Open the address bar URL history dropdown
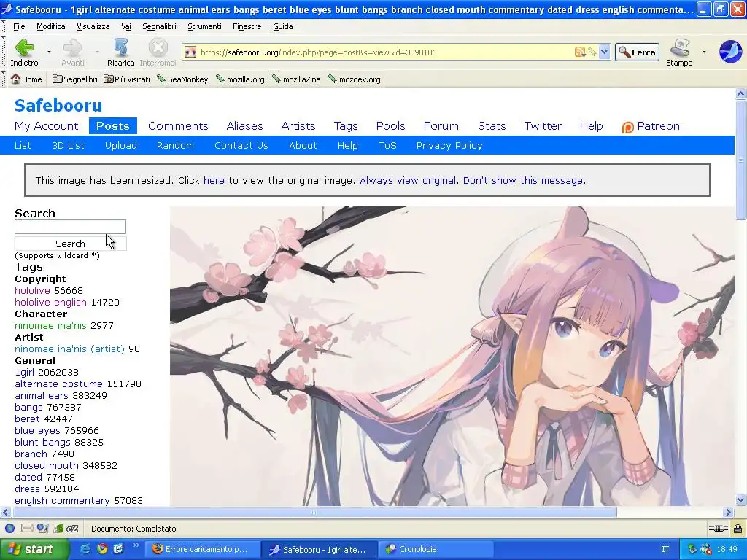Image resolution: width=747 pixels, height=560 pixels. pyautogui.click(x=604, y=52)
